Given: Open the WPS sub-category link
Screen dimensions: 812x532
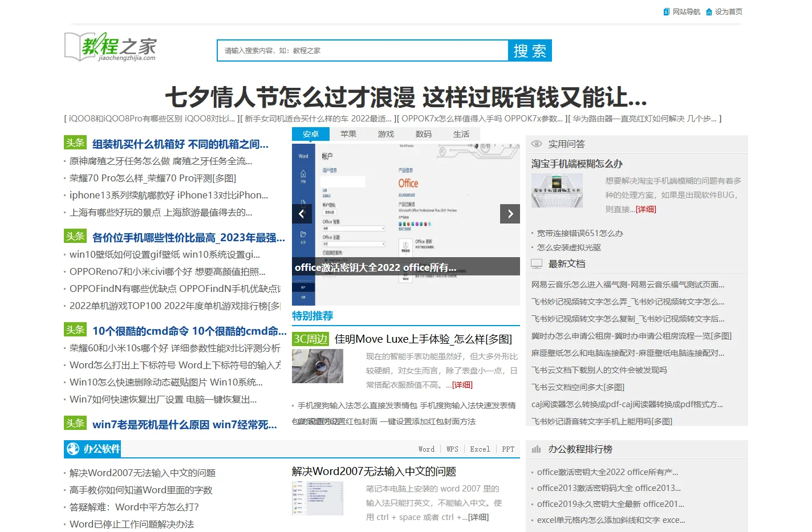Looking at the screenshot, I should [x=452, y=449].
